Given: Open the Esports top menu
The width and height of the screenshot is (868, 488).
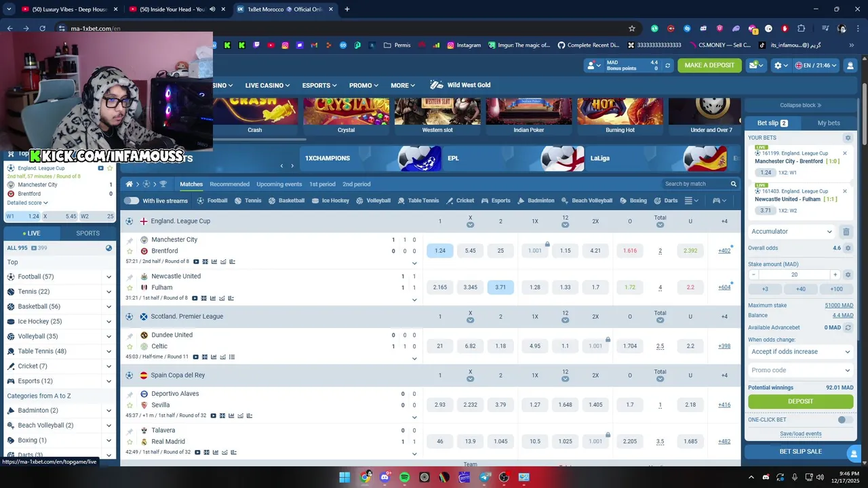Looking at the screenshot, I should coord(319,85).
